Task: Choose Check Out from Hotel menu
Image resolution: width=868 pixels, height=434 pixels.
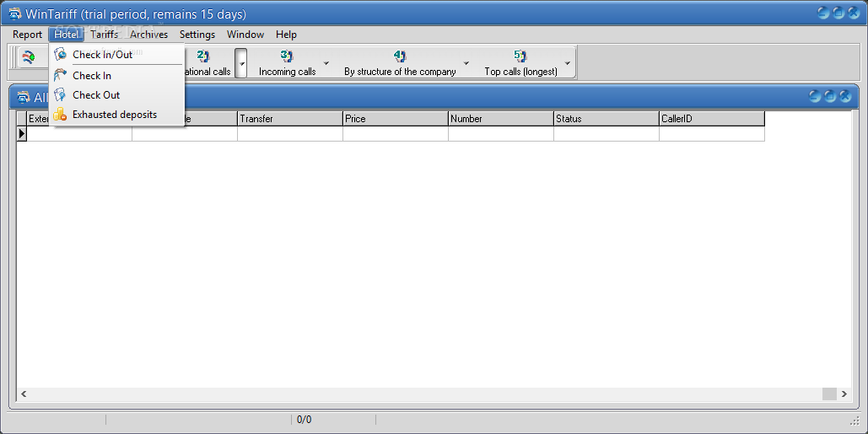Action: tap(116, 94)
